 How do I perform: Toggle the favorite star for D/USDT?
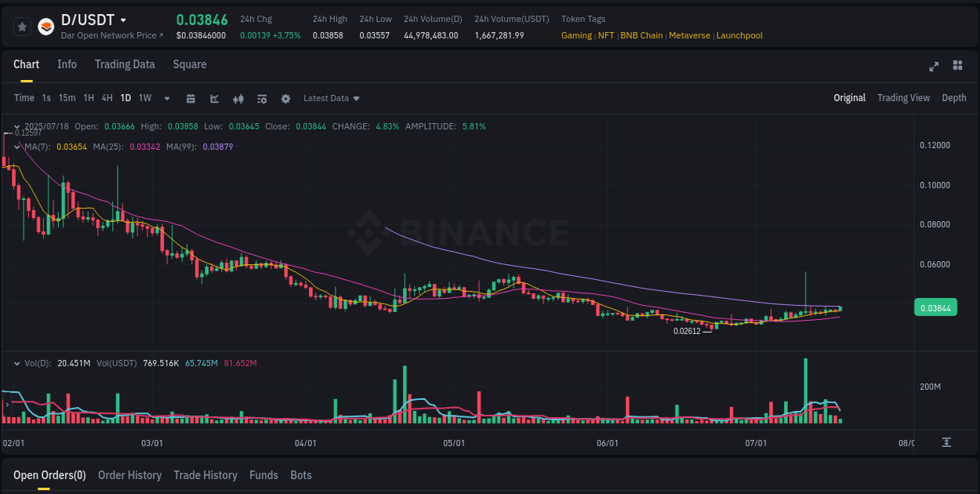pyautogui.click(x=21, y=26)
